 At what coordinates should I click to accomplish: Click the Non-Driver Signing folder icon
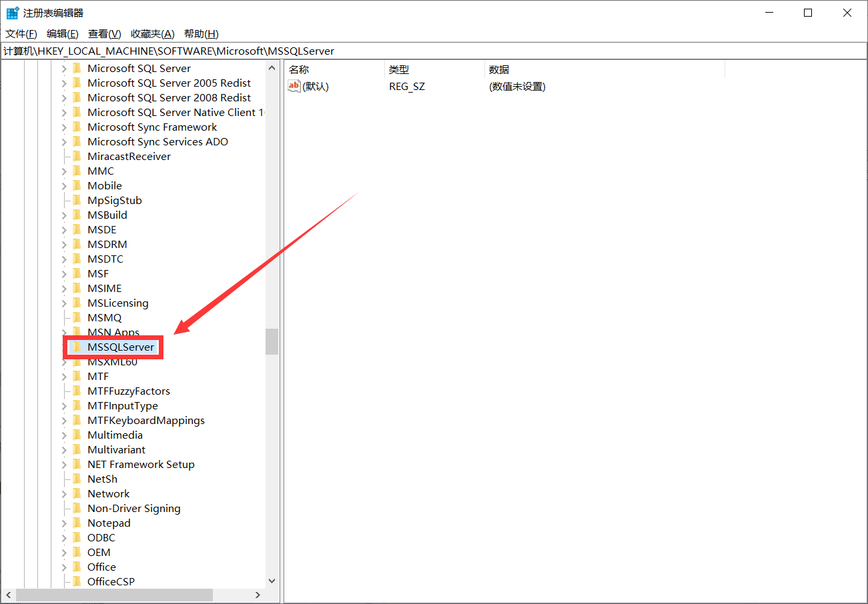pyautogui.click(x=77, y=509)
